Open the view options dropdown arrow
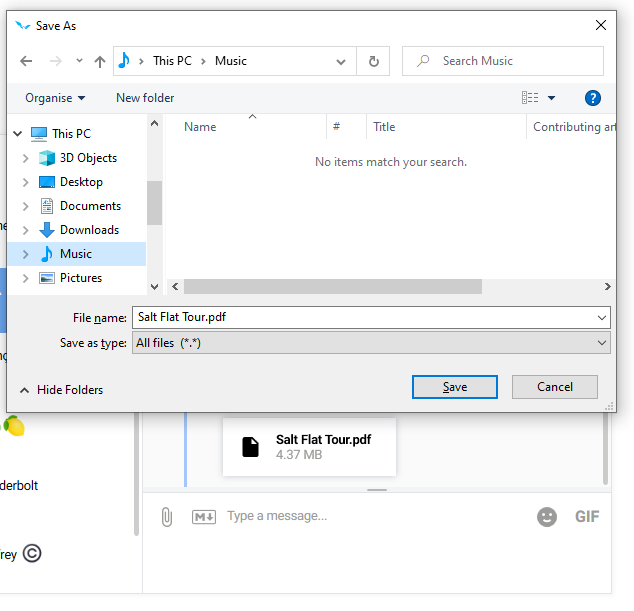Screen dimensions: 634x611 tap(551, 98)
